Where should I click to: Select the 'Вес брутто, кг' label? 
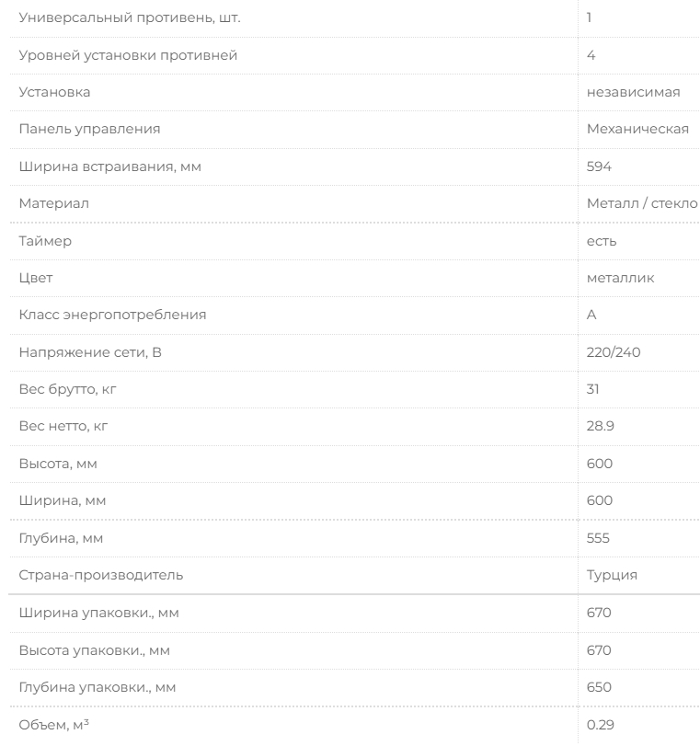68,389
